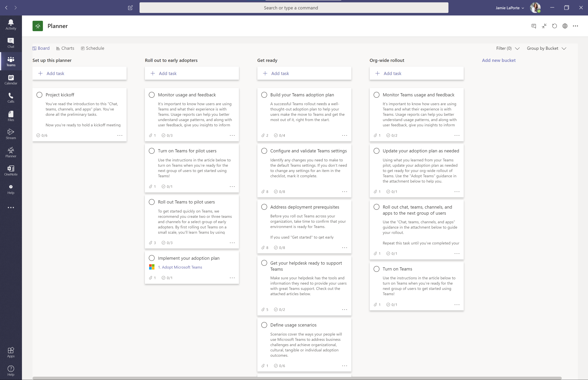Click the Help question mark app icon
Screen dimensions: 588x380
(11, 189)
